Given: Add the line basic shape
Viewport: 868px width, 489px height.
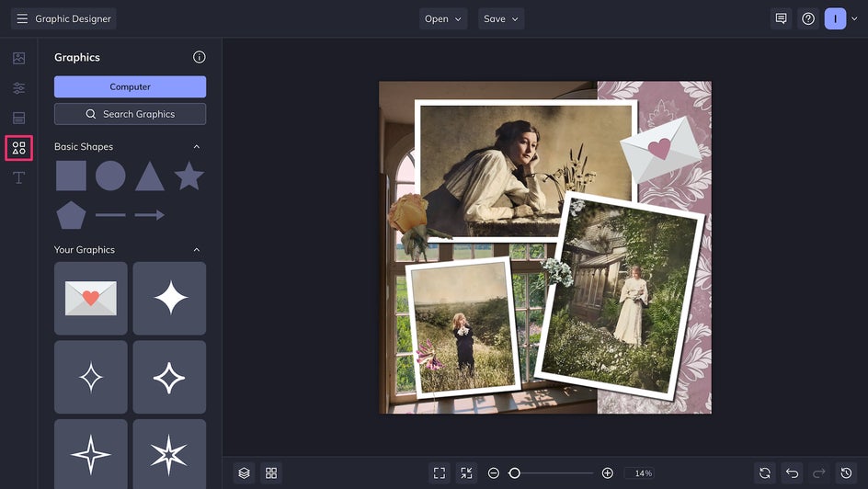Looking at the screenshot, I should tap(110, 215).
